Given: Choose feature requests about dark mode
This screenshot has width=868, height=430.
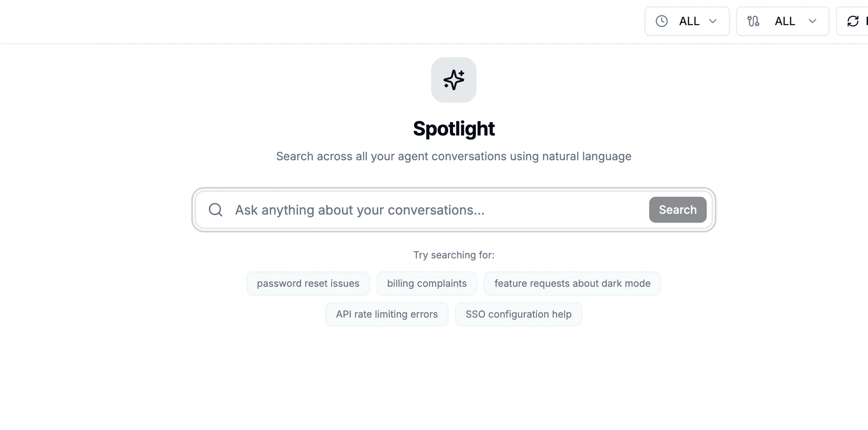Looking at the screenshot, I should (x=572, y=283).
